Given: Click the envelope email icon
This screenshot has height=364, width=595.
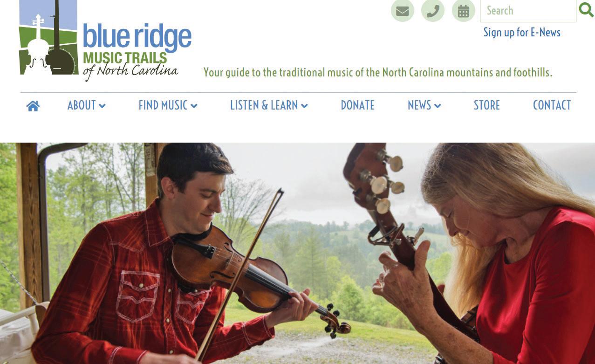Looking at the screenshot, I should pyautogui.click(x=403, y=11).
